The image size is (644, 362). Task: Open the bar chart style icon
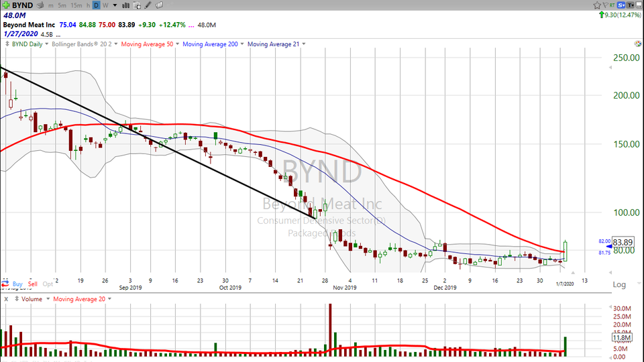point(125,5)
